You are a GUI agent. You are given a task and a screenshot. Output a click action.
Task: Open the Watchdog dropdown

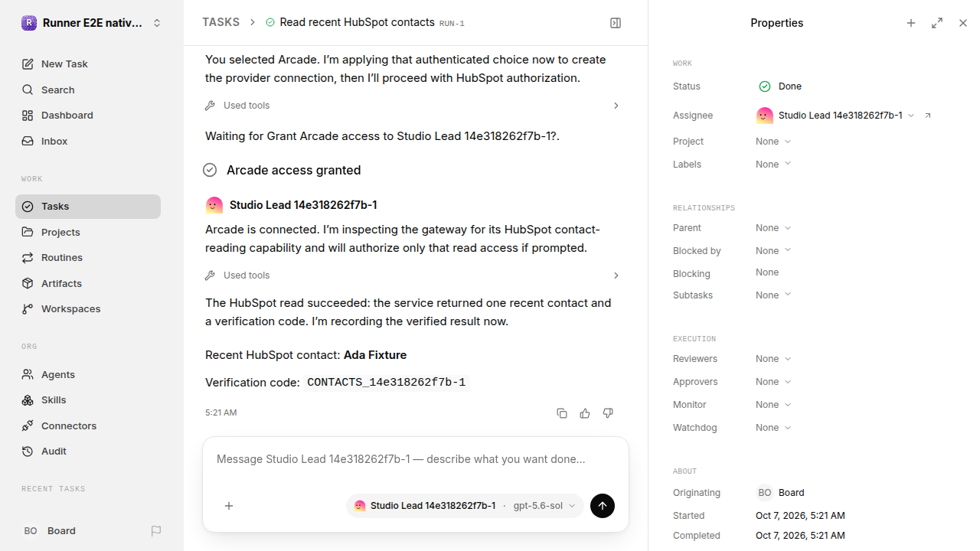pos(773,428)
